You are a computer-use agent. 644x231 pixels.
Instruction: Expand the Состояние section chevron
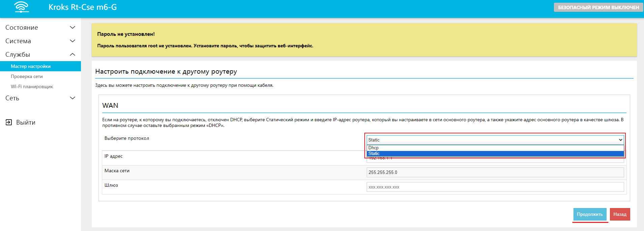click(x=72, y=27)
